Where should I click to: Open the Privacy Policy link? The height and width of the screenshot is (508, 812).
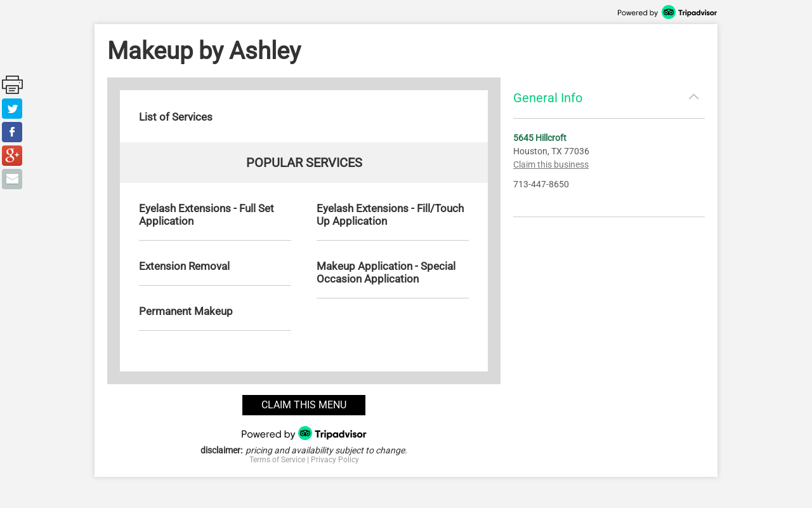pos(335,460)
